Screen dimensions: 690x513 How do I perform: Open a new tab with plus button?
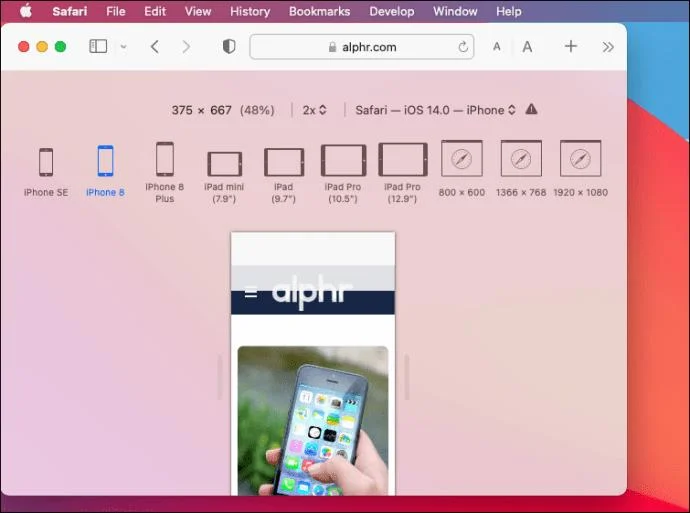click(571, 46)
